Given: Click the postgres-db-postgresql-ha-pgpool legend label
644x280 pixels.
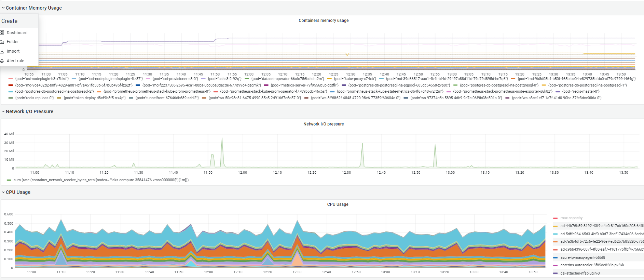Looking at the screenshot, I should tap(399, 85).
